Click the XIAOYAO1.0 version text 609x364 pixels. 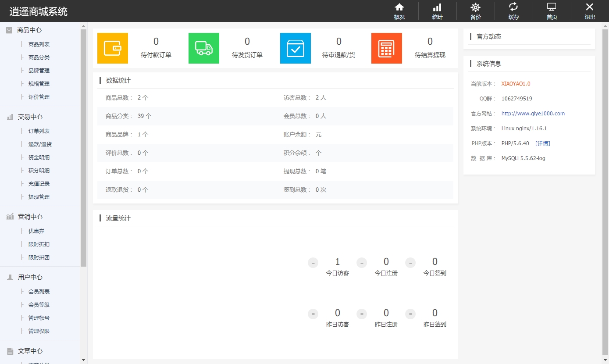(516, 84)
